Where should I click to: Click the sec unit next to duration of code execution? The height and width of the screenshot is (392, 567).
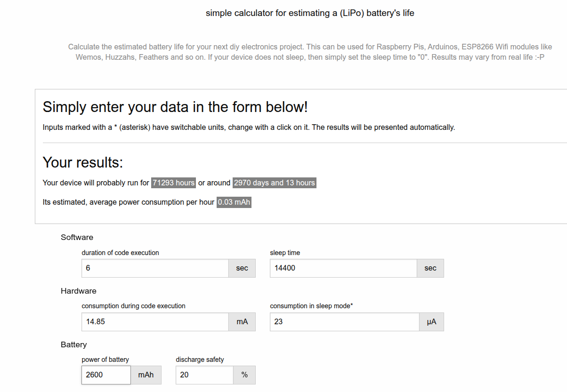(x=242, y=268)
